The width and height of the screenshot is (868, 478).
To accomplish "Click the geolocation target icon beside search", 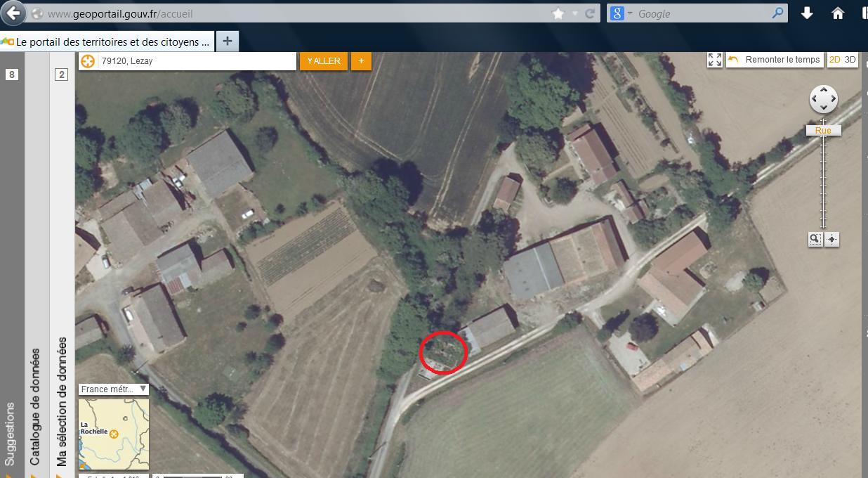I will pyautogui.click(x=87, y=61).
